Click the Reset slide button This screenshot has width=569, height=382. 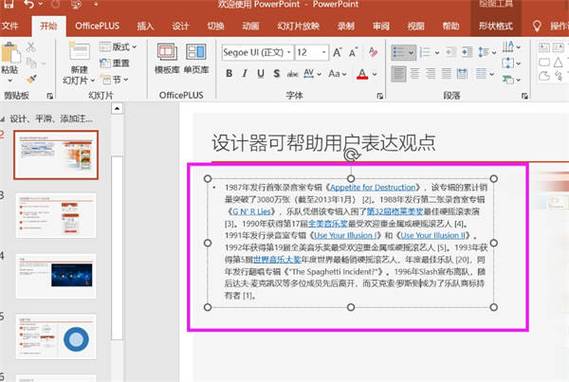click(x=115, y=63)
